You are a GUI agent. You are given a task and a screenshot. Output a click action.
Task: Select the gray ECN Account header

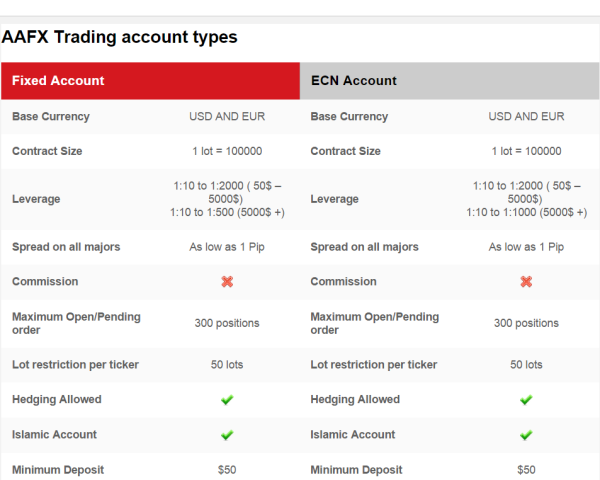[x=449, y=81]
